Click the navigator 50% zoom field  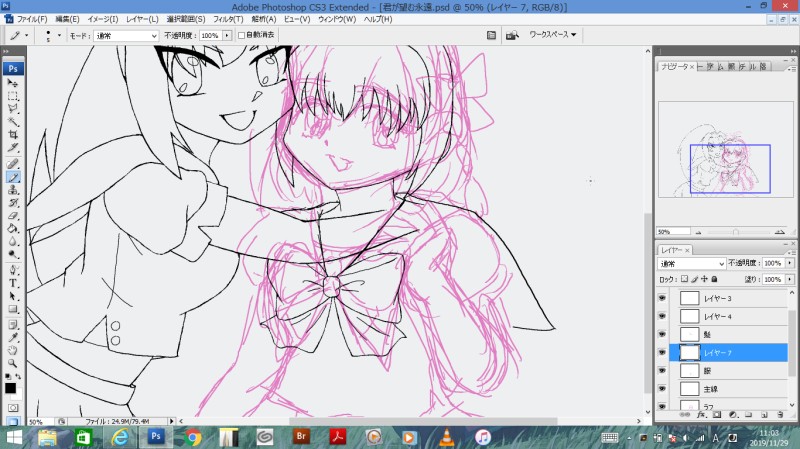click(673, 232)
